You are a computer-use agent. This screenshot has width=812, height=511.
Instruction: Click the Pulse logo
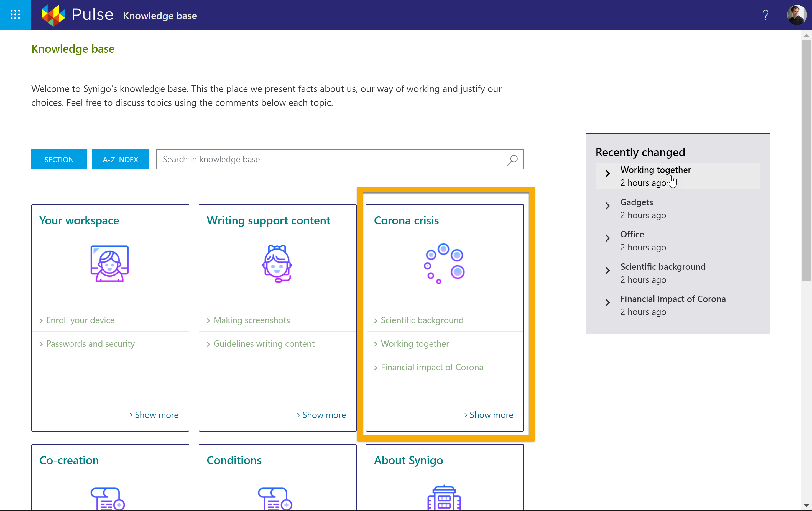tap(77, 15)
